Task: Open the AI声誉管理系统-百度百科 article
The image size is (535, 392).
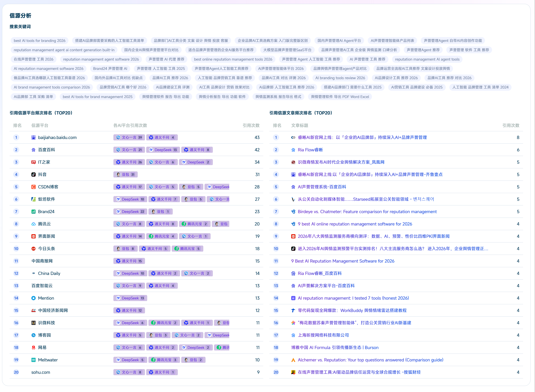Action: (x=322, y=187)
